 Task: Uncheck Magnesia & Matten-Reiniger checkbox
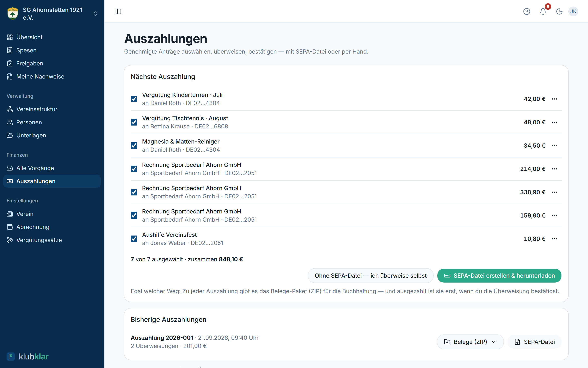point(134,146)
